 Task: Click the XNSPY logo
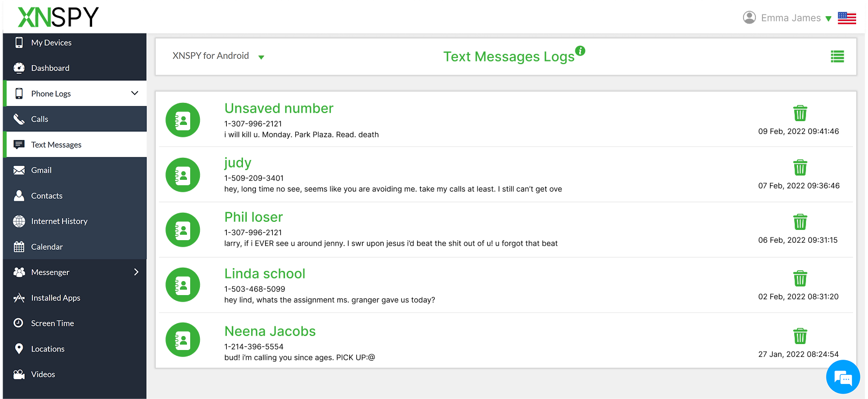click(x=58, y=17)
